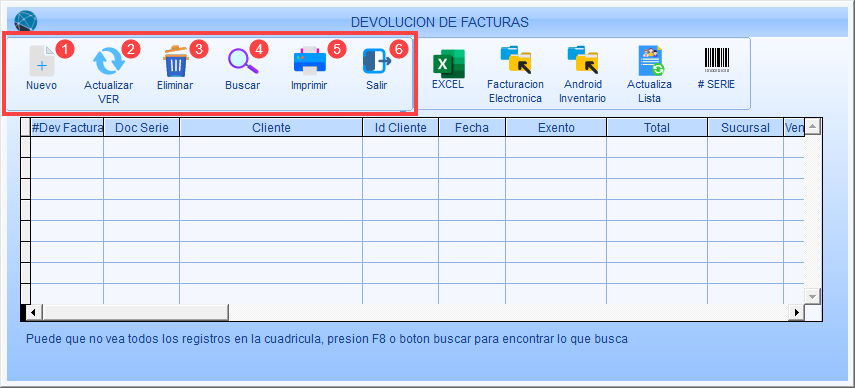
Task: Click the Fecha column header
Action: [472, 128]
